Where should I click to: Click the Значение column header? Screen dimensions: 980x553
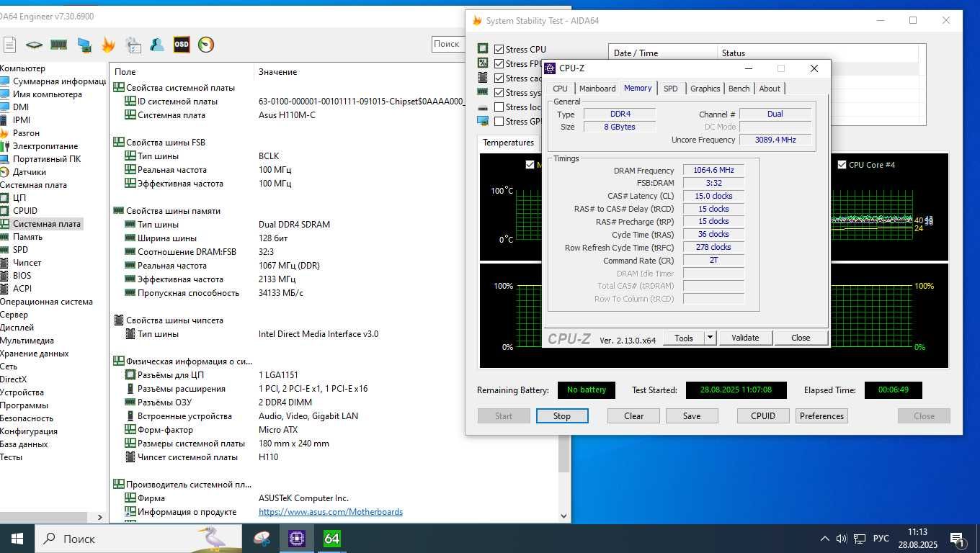[277, 72]
